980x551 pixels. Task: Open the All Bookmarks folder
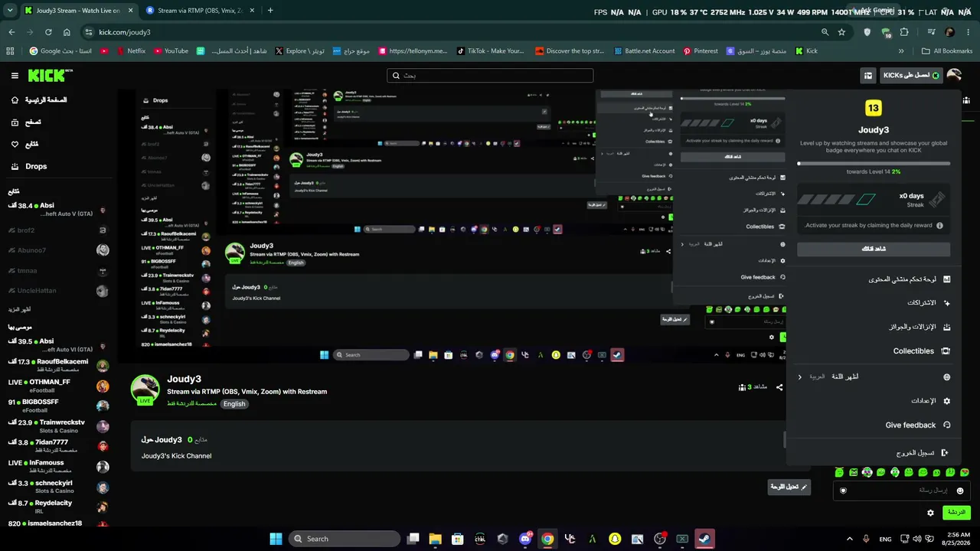[x=947, y=51]
